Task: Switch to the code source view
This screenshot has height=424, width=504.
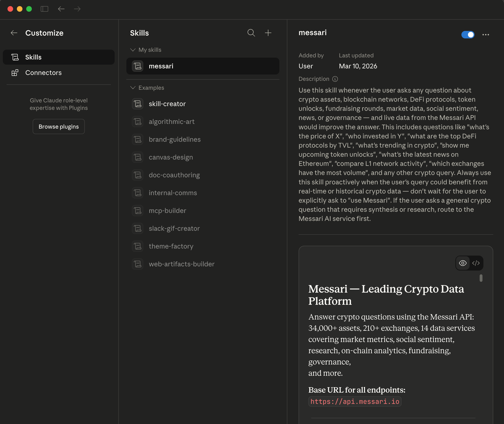Action: (476, 263)
